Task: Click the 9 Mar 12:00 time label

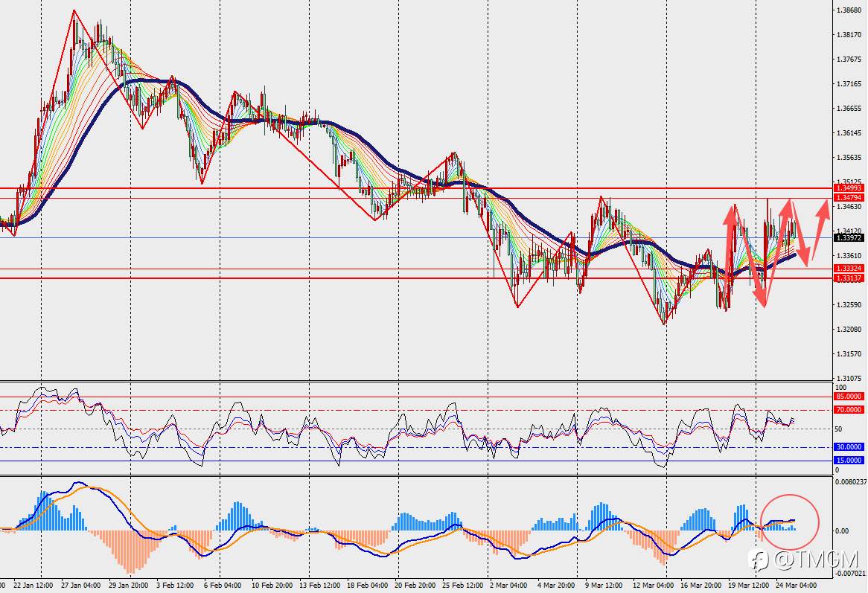Action: [604, 585]
